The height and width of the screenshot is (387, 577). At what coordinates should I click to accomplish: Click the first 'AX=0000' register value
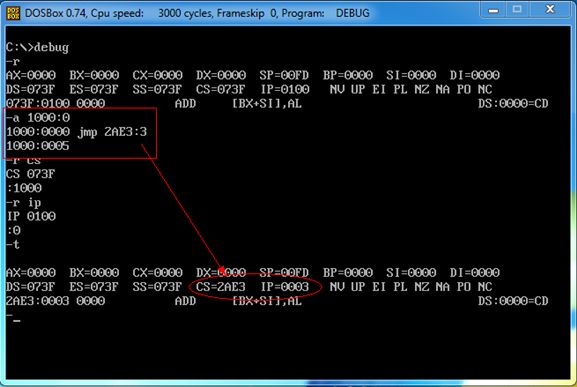(x=31, y=75)
